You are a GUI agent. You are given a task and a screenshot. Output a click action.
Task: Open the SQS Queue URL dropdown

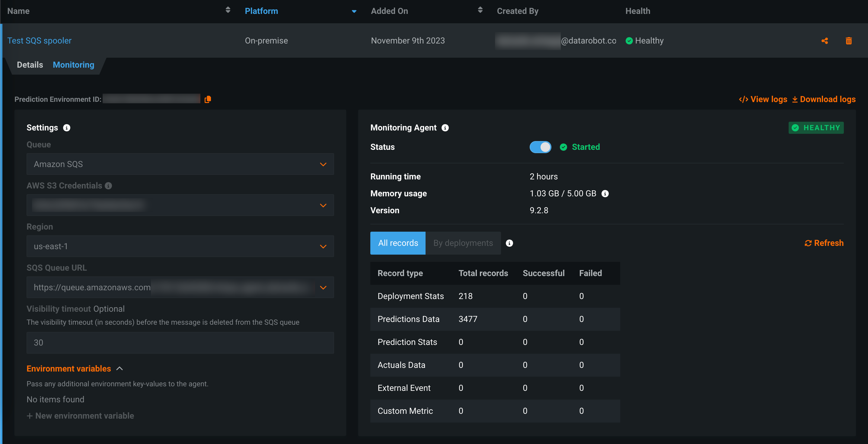(x=323, y=288)
